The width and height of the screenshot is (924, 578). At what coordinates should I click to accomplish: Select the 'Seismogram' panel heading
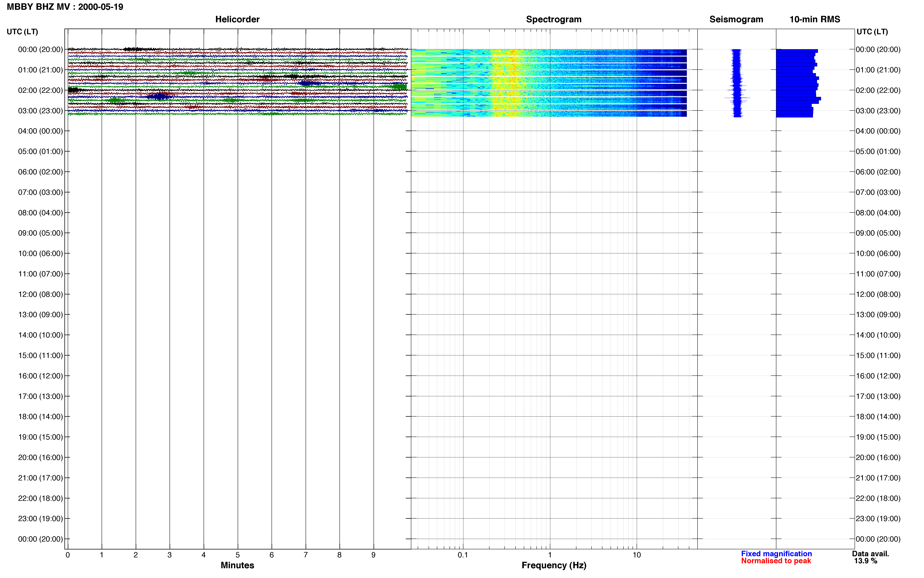tap(736, 20)
